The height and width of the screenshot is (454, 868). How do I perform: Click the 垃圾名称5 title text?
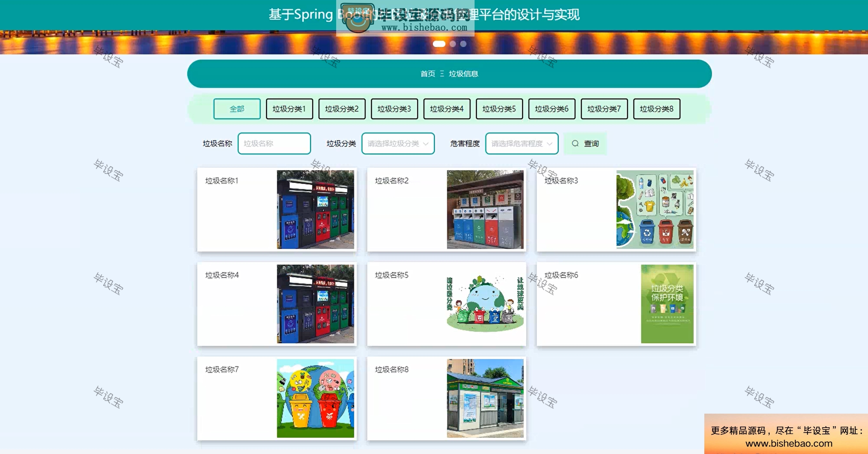click(x=392, y=275)
